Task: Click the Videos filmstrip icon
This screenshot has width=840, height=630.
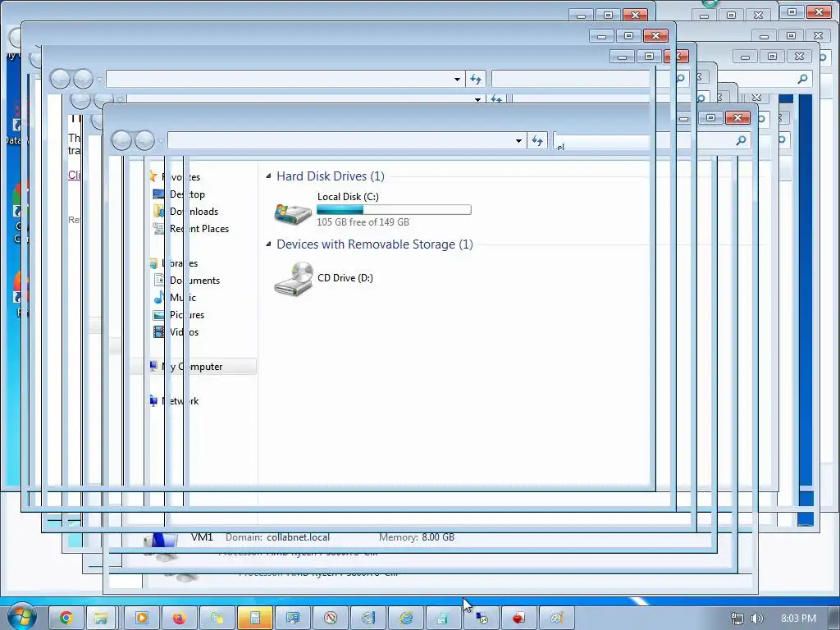Action: pos(159,332)
